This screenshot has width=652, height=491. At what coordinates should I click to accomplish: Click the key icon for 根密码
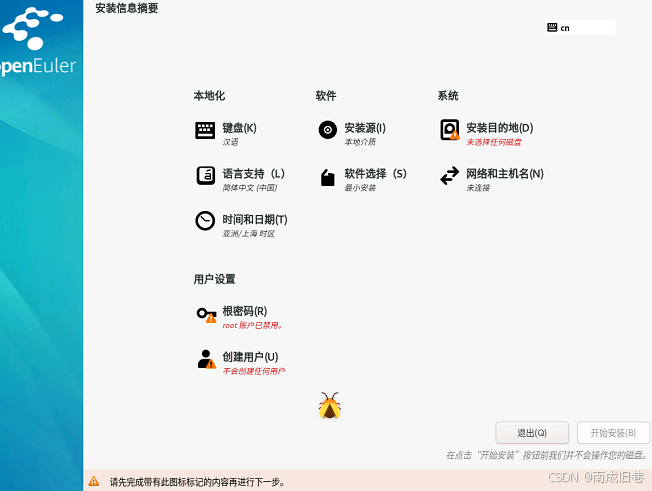coord(206,314)
